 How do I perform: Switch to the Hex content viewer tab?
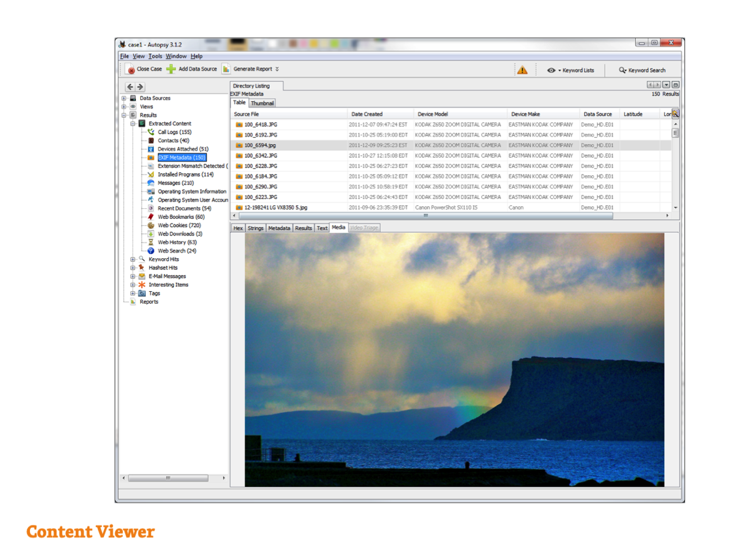pyautogui.click(x=238, y=228)
